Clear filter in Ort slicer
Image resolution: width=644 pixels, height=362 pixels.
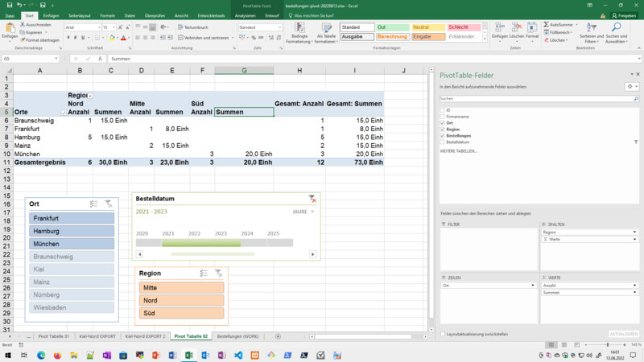(109, 204)
